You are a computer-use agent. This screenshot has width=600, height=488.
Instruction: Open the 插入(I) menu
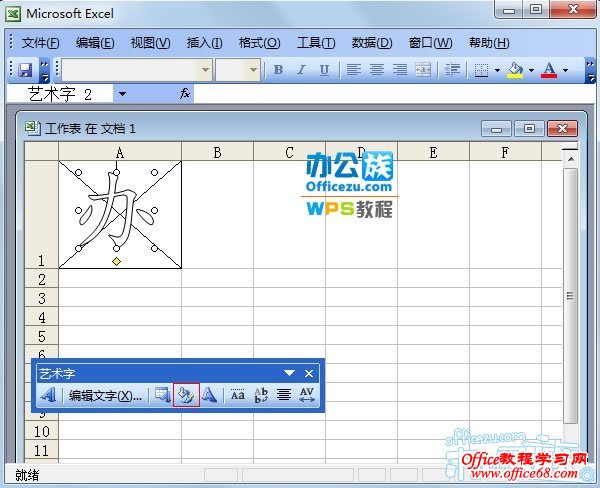tap(204, 43)
